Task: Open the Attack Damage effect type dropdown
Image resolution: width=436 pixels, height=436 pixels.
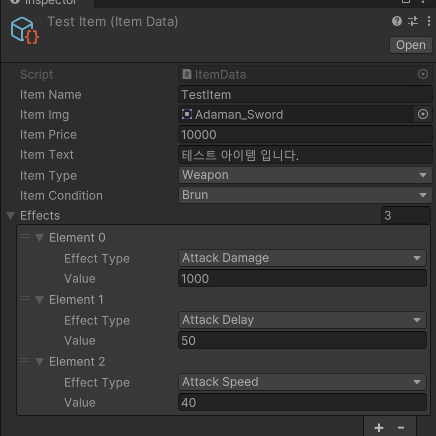Action: point(302,258)
